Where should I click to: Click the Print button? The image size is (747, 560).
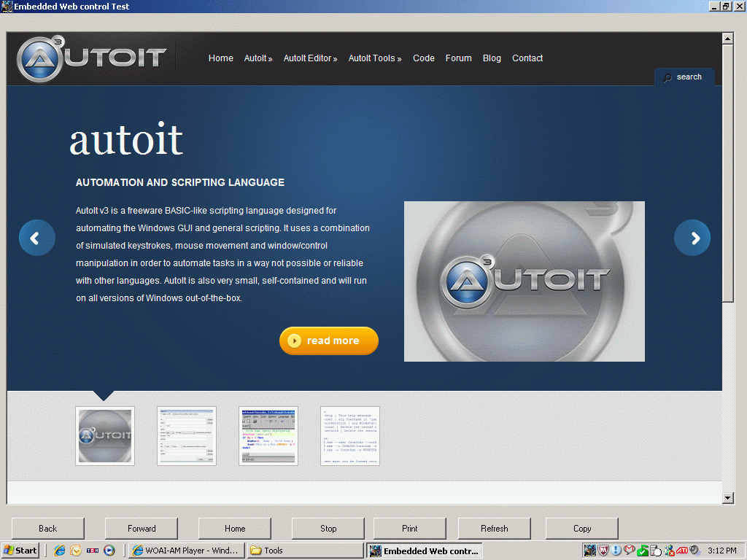[410, 529]
